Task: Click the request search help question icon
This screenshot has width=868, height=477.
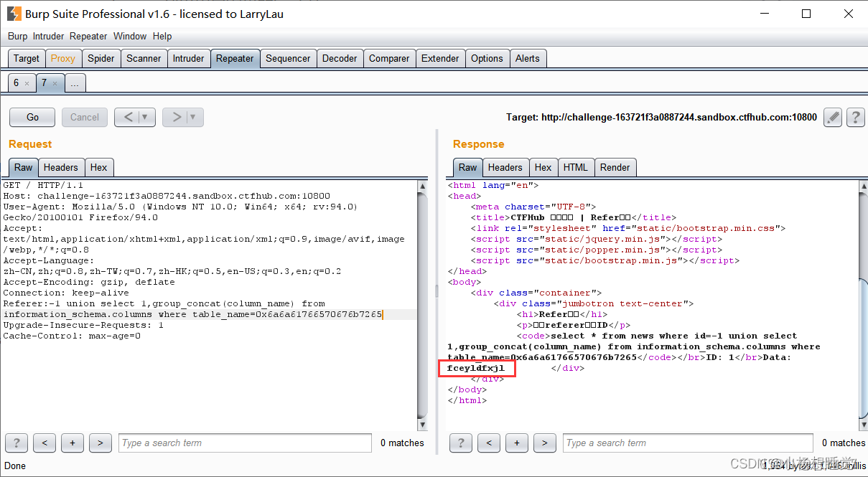Action: [x=17, y=443]
